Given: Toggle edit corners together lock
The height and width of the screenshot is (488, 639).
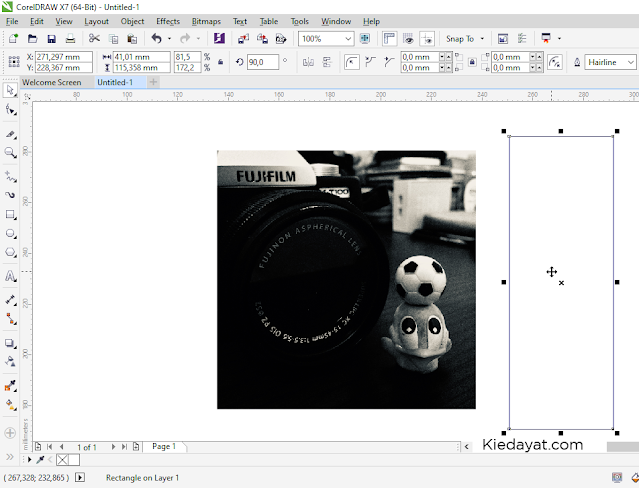Looking at the screenshot, I should 472,62.
